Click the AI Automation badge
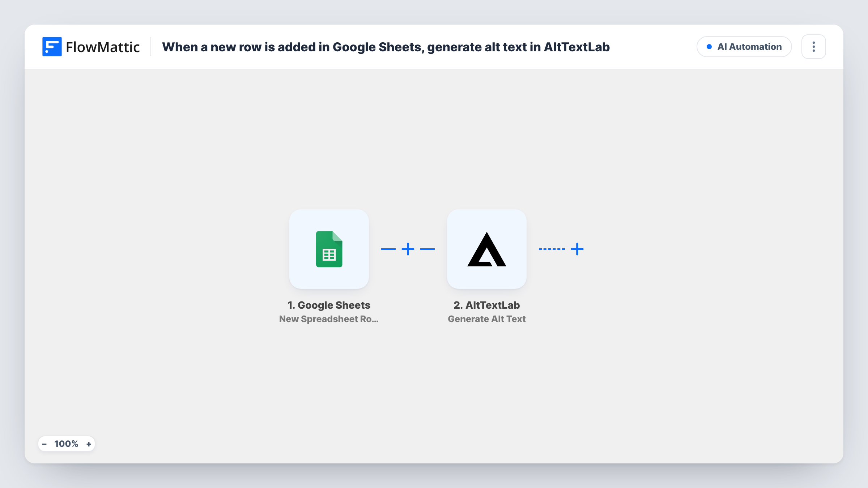The height and width of the screenshot is (488, 868). pyautogui.click(x=744, y=47)
